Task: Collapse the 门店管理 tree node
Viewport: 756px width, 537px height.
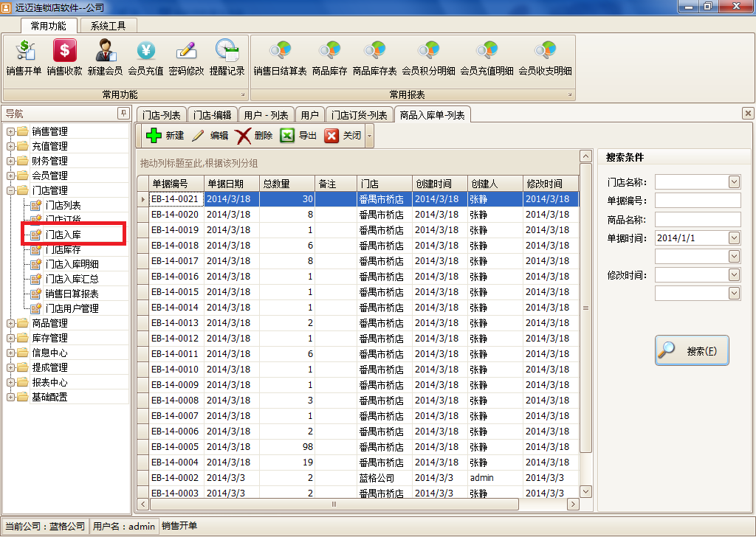Action: point(10,191)
